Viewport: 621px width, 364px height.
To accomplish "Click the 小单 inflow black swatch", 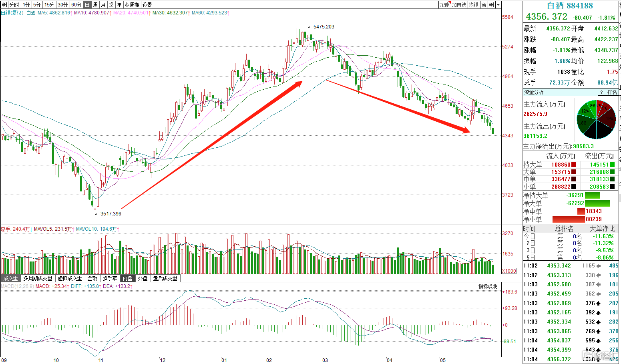I will pos(574,187).
